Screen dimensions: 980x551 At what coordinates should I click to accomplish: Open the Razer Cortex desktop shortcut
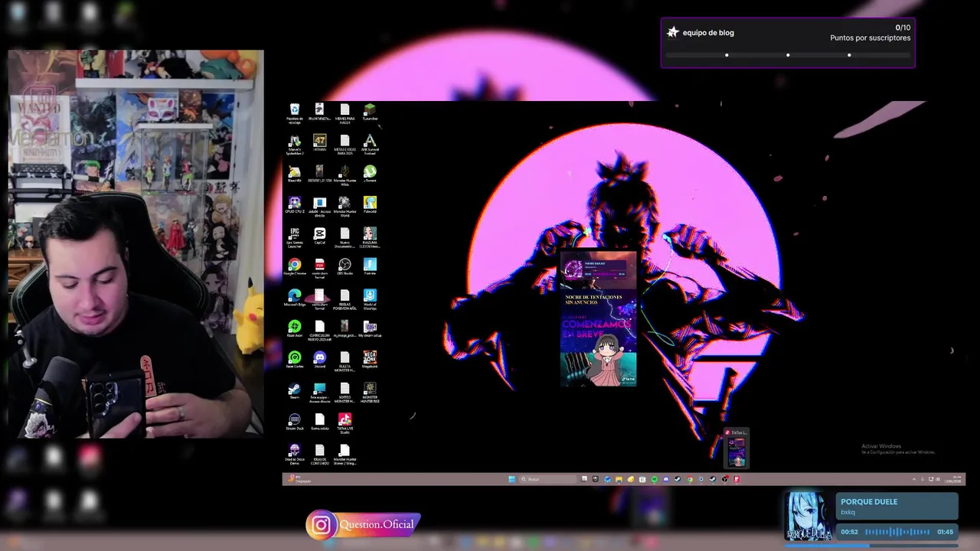pyautogui.click(x=294, y=360)
